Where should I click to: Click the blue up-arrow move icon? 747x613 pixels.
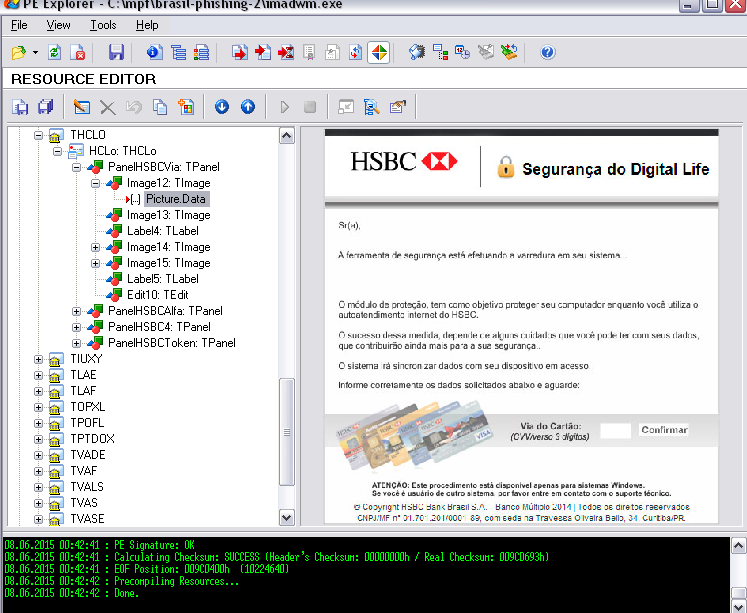click(x=248, y=107)
